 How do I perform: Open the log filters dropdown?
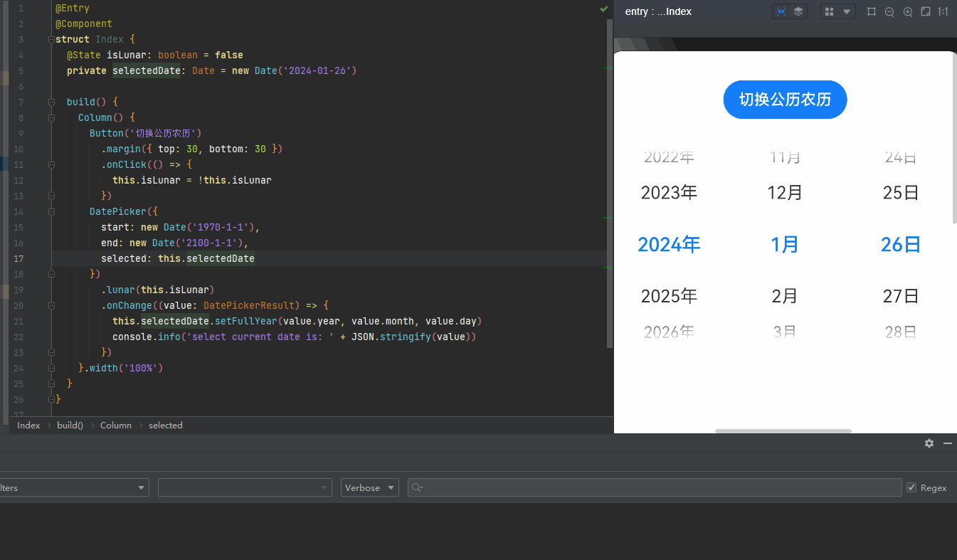coord(74,487)
